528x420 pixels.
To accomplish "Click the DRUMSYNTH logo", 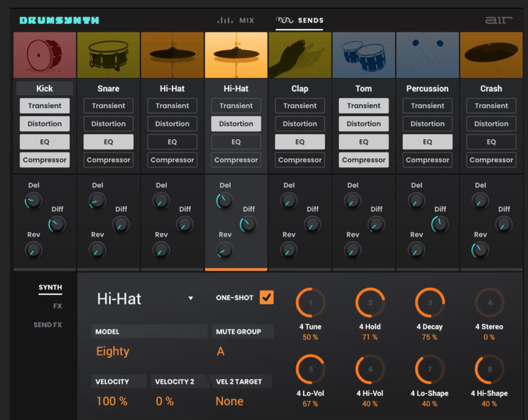I will pos(59,21).
